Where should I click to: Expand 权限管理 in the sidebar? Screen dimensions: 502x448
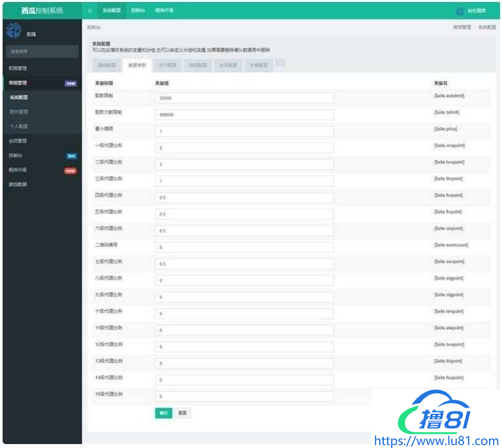click(x=18, y=68)
